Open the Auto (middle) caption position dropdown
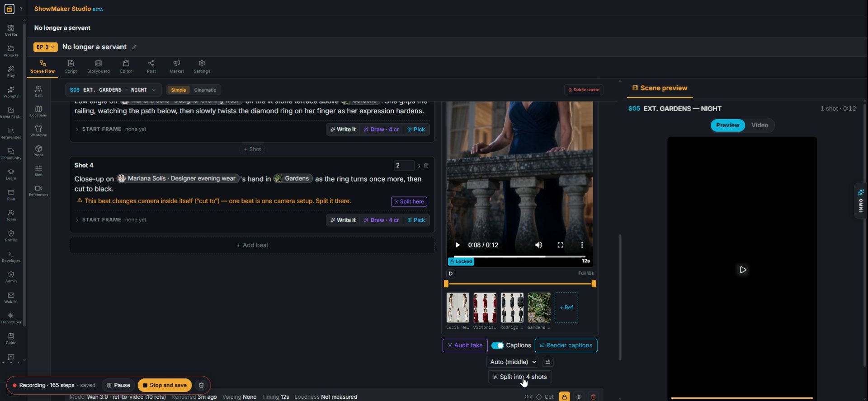This screenshot has width=868, height=401. [x=514, y=362]
